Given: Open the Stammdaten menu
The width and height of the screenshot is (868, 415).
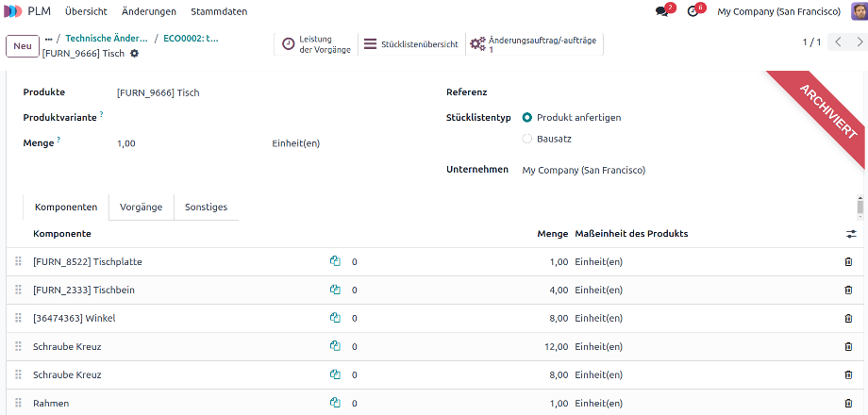Looking at the screenshot, I should (219, 11).
